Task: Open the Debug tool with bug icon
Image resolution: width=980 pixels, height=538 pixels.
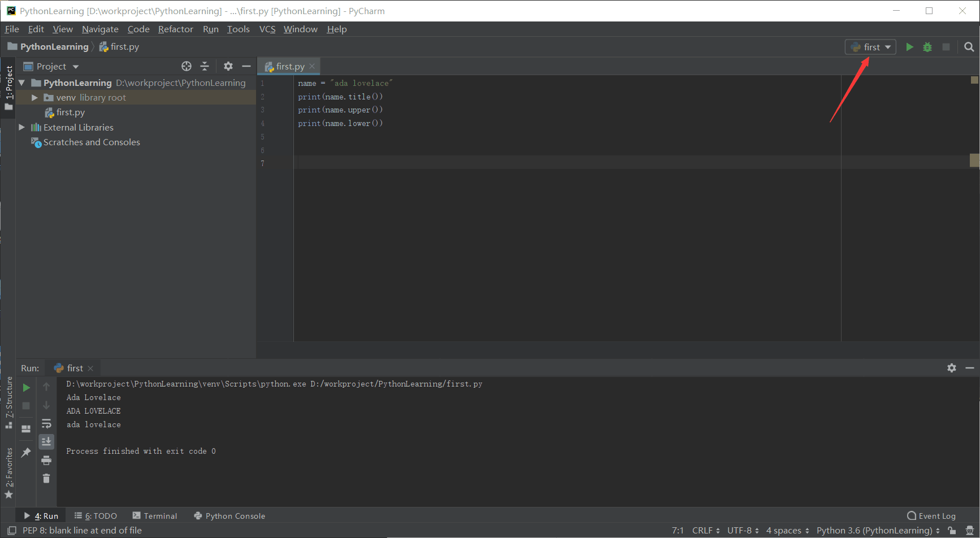Action: 927,47
